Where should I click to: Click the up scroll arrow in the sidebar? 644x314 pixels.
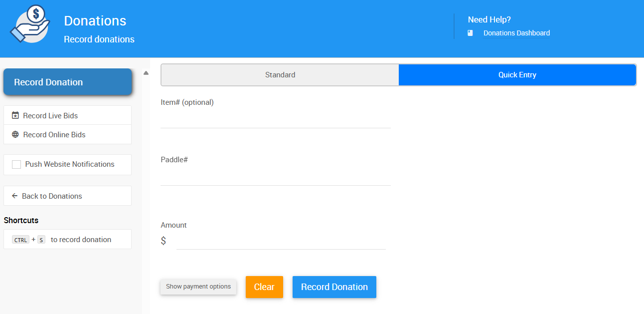point(146,72)
